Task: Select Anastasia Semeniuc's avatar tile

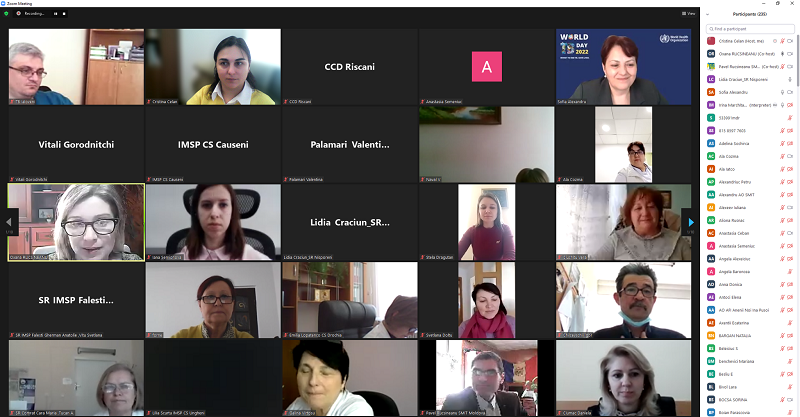Action: click(486, 67)
